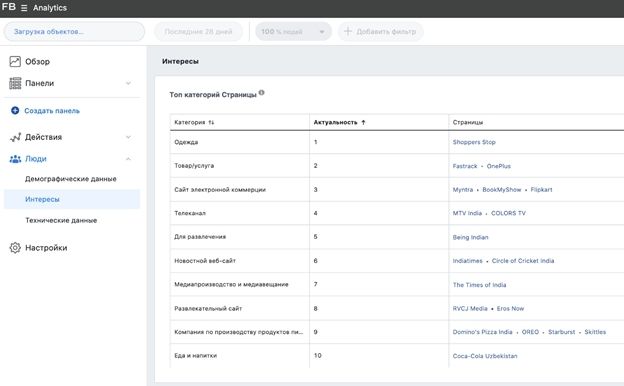This screenshot has height=386, width=624.
Task: Open the BookMyShow page link
Action: [x=502, y=189]
